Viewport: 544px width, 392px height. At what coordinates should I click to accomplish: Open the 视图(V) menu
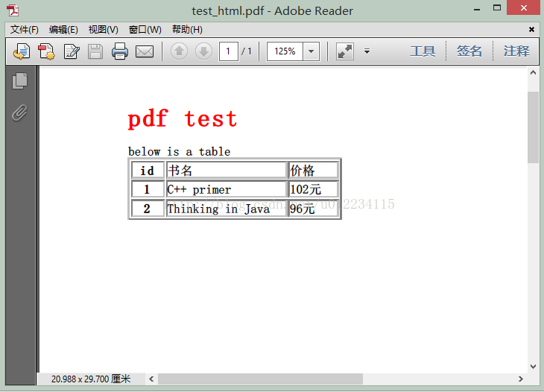click(103, 30)
